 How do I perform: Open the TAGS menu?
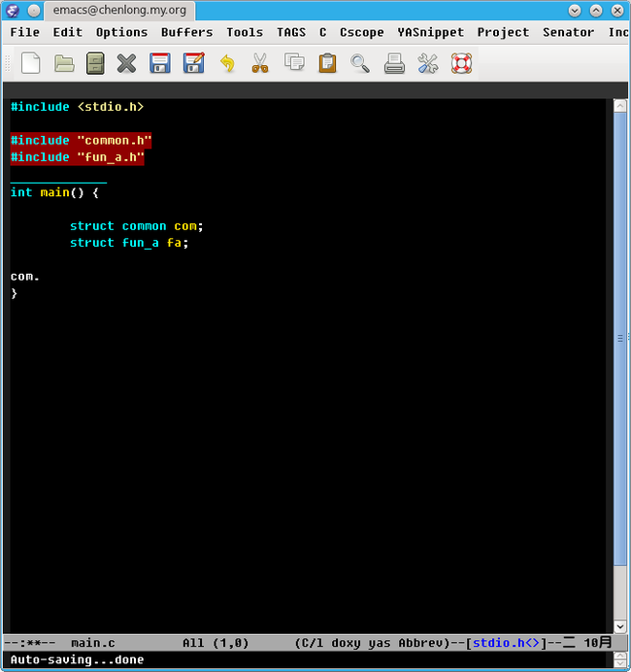(291, 32)
